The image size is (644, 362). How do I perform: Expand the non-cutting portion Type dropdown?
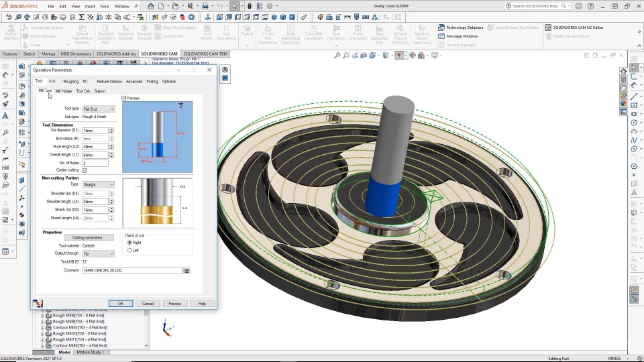coord(98,184)
